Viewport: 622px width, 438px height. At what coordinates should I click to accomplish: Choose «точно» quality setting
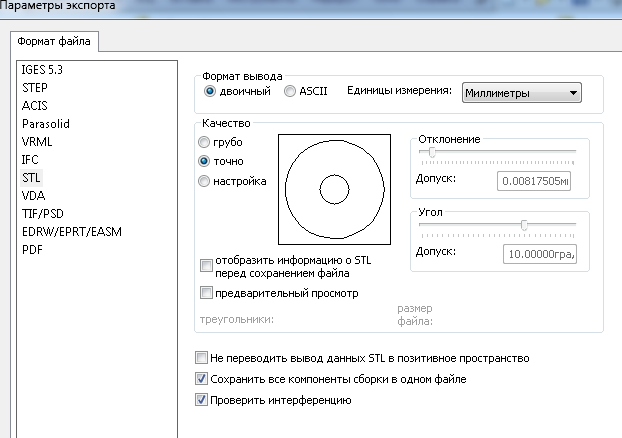[205, 161]
